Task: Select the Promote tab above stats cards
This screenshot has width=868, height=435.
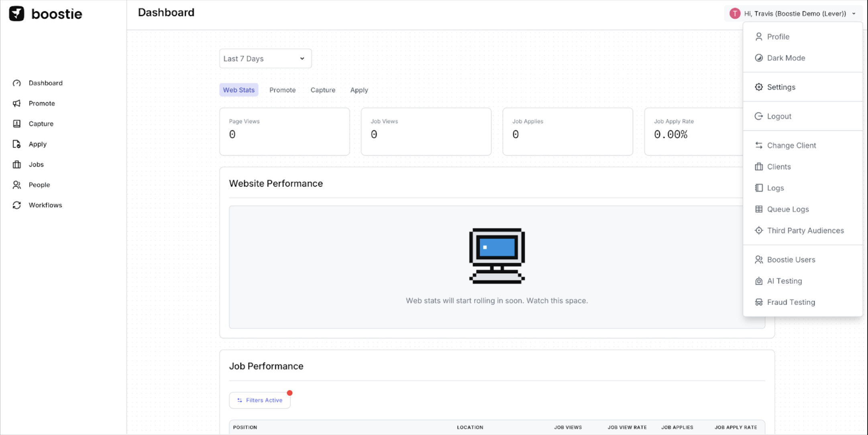Action: pos(282,90)
